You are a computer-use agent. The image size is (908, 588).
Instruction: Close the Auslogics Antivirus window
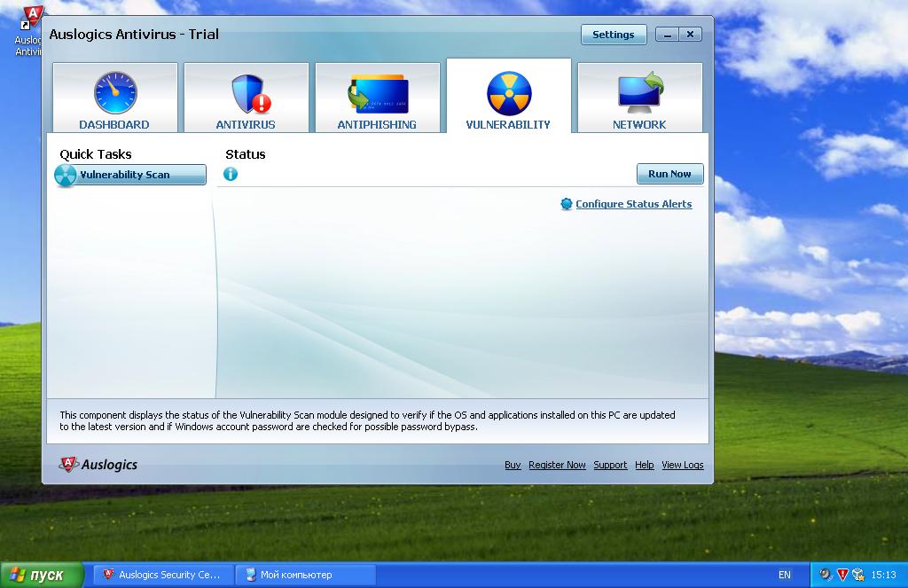click(690, 35)
